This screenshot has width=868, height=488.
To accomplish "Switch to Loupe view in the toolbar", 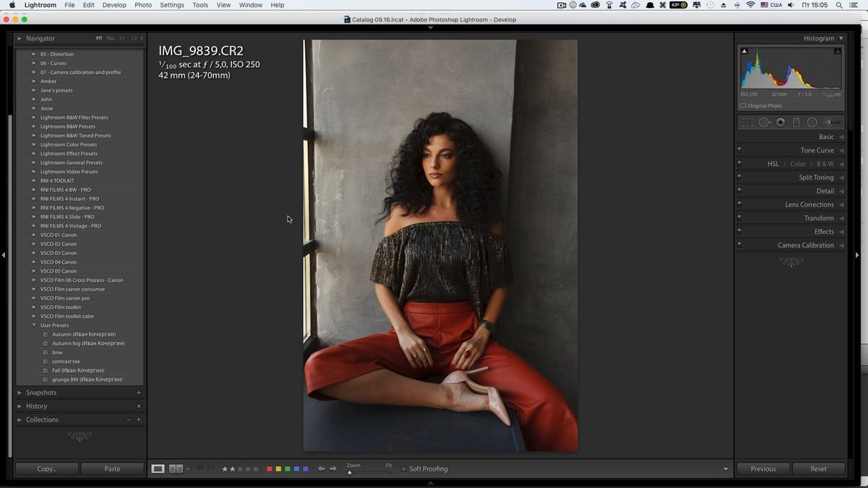I will pyautogui.click(x=158, y=468).
